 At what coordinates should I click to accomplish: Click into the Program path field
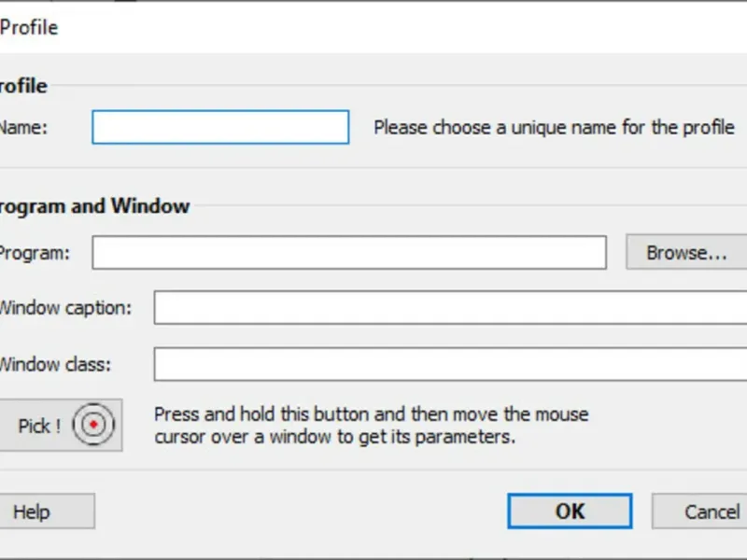[x=349, y=252]
